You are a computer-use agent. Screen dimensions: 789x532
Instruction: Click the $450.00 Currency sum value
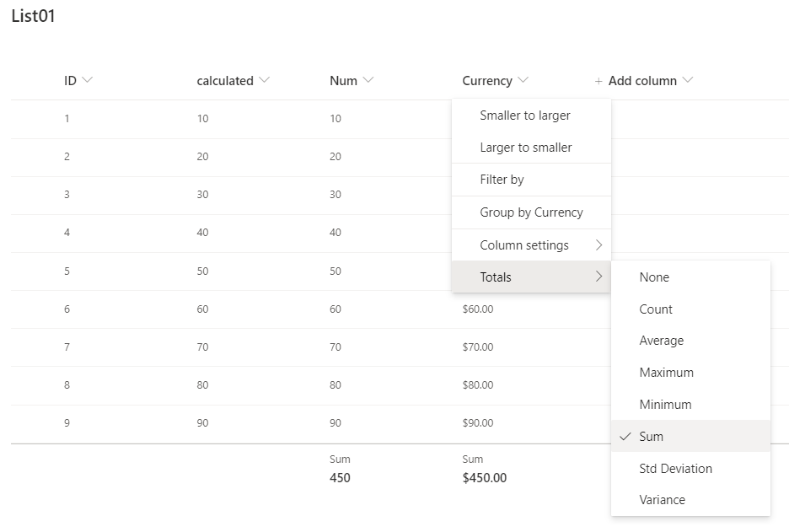tap(485, 478)
